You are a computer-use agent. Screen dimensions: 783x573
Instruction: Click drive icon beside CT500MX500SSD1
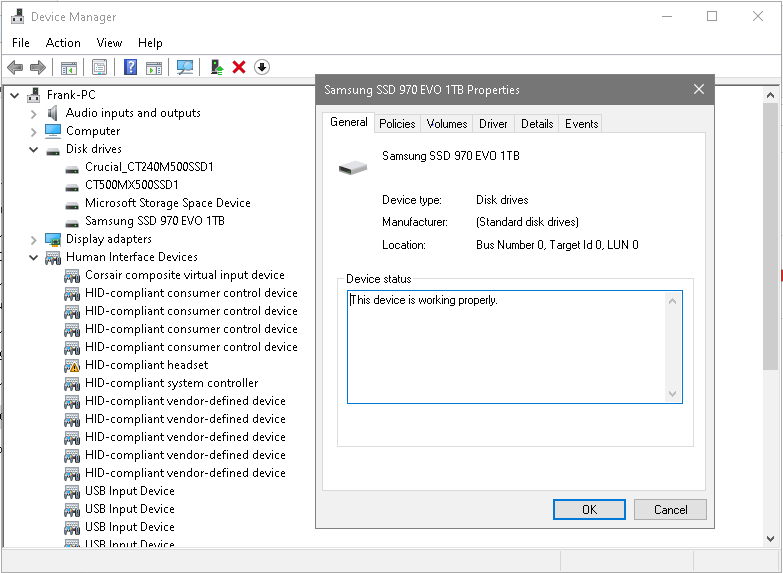(72, 187)
